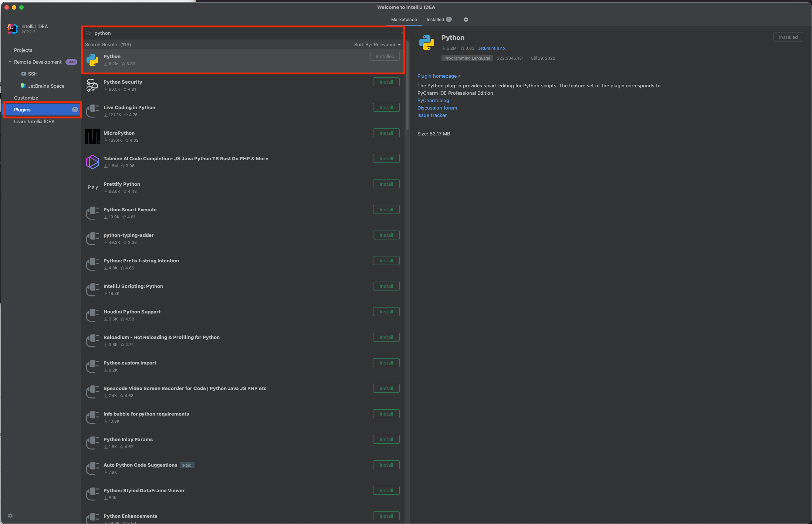
Task: Click the plugin list scrollbar
Action: pyautogui.click(x=407, y=85)
